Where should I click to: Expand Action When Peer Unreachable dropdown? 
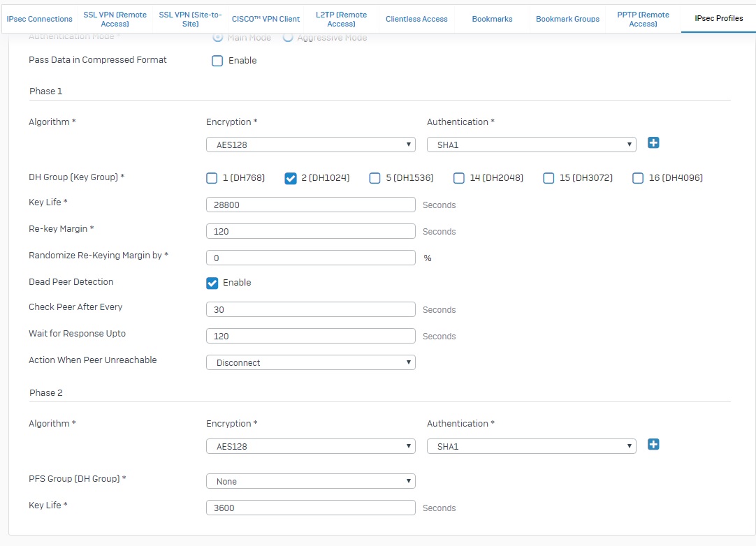[311, 362]
